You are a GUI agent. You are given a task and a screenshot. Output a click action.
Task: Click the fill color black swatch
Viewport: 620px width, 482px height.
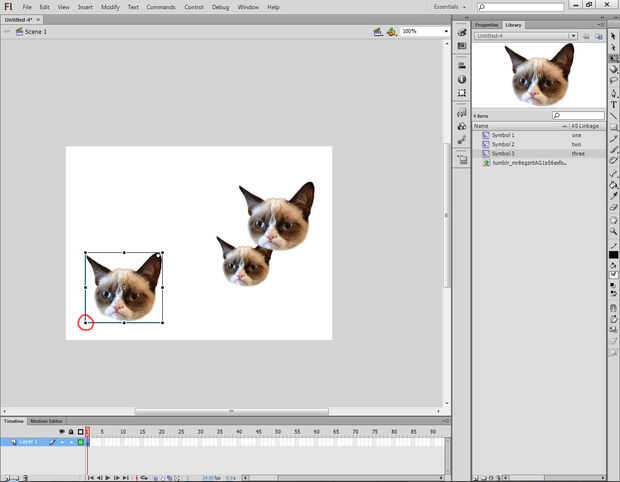coord(613,255)
